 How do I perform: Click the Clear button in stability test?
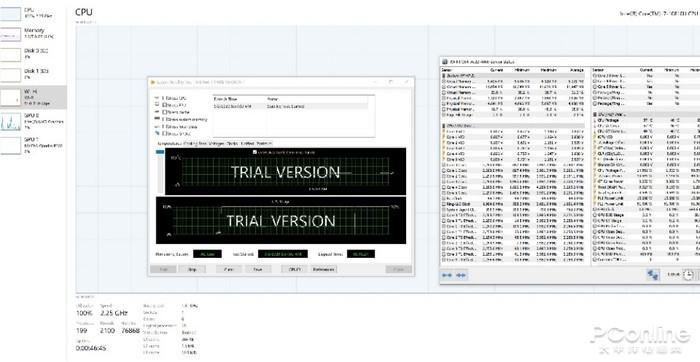pyautogui.click(x=229, y=269)
